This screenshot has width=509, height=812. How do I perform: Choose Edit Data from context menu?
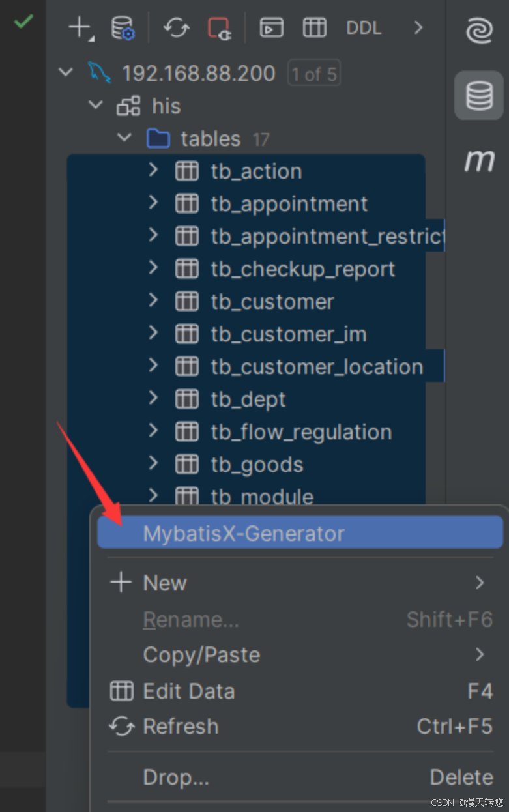click(300, 691)
